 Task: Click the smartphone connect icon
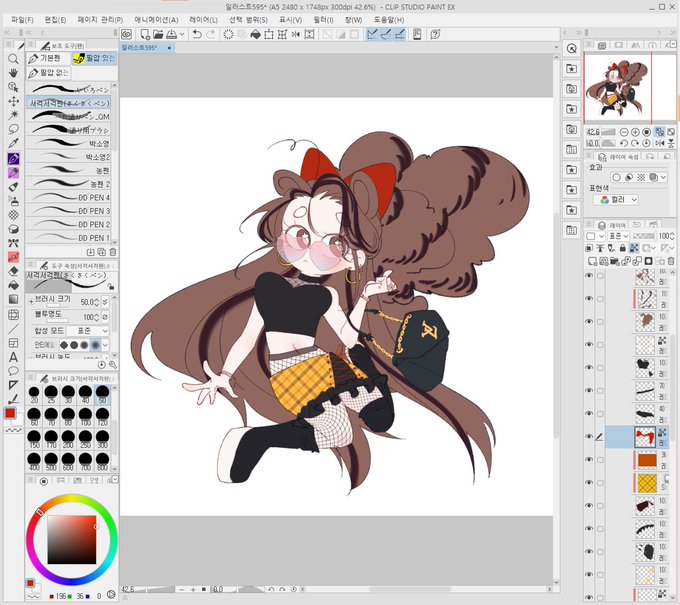pos(417,34)
